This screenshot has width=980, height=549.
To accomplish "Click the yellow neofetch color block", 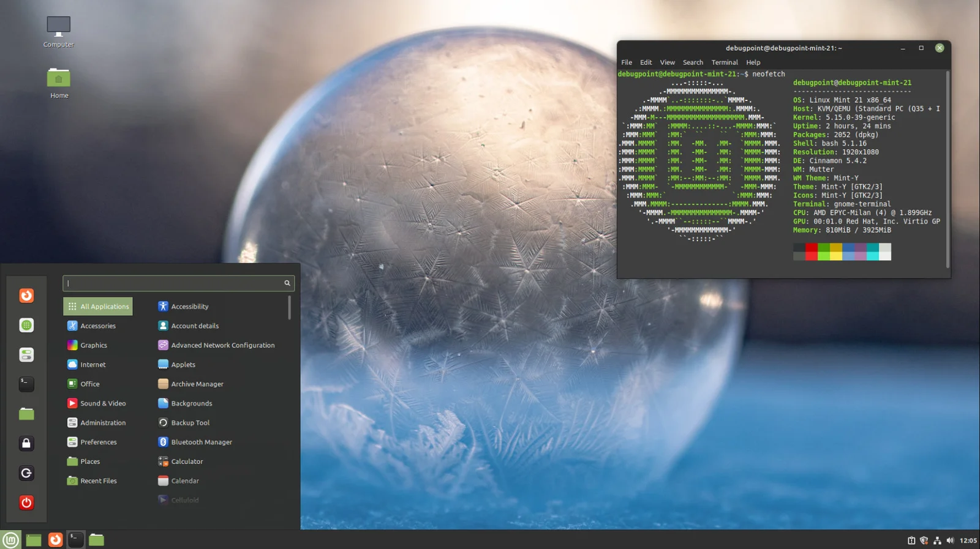I will pyautogui.click(x=836, y=252).
